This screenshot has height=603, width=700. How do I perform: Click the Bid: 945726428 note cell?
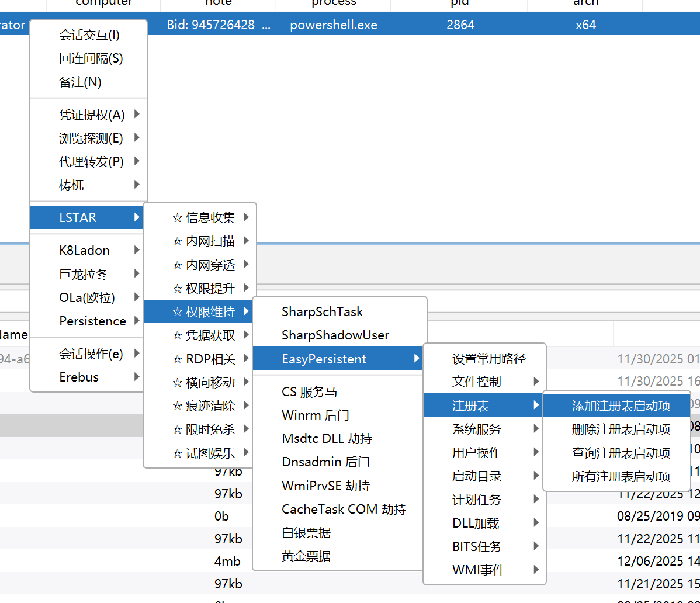pyautogui.click(x=219, y=25)
